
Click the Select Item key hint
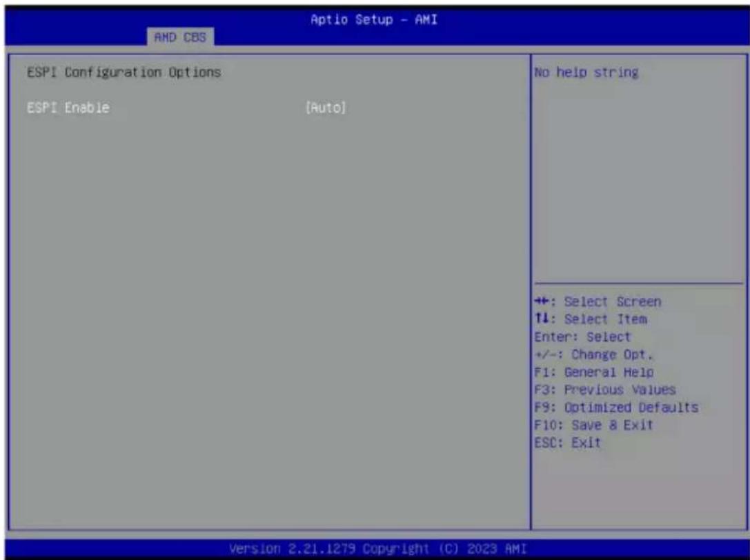coord(591,319)
